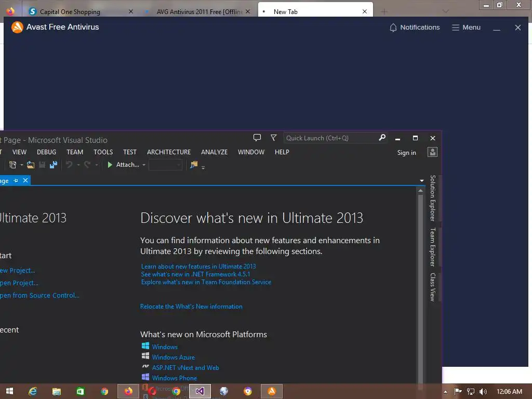Open the Avast hamburger Menu
Viewport: 532px width, 399px height.
click(x=466, y=28)
